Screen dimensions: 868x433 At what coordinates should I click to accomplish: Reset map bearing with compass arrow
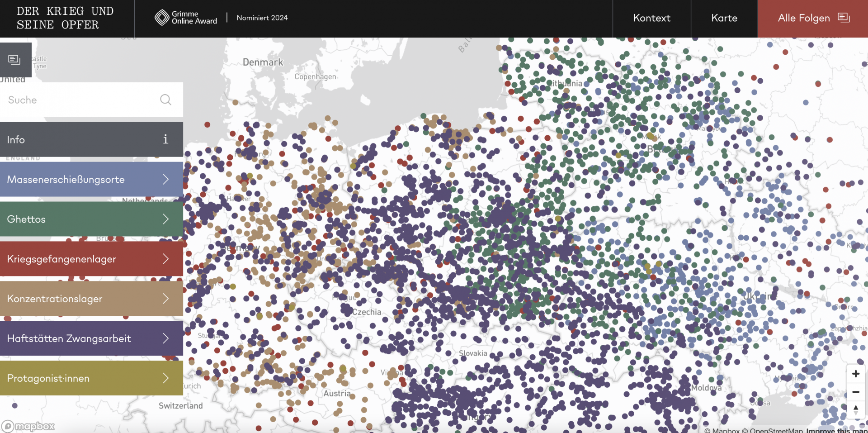pyautogui.click(x=855, y=409)
